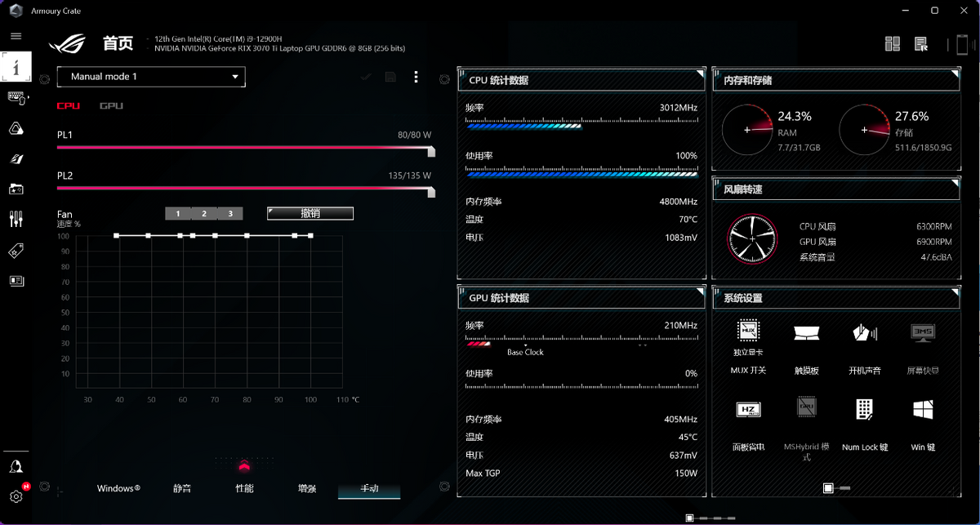980x525 pixels.
Task: Expand the system settings panel corner
Action: click(x=955, y=292)
